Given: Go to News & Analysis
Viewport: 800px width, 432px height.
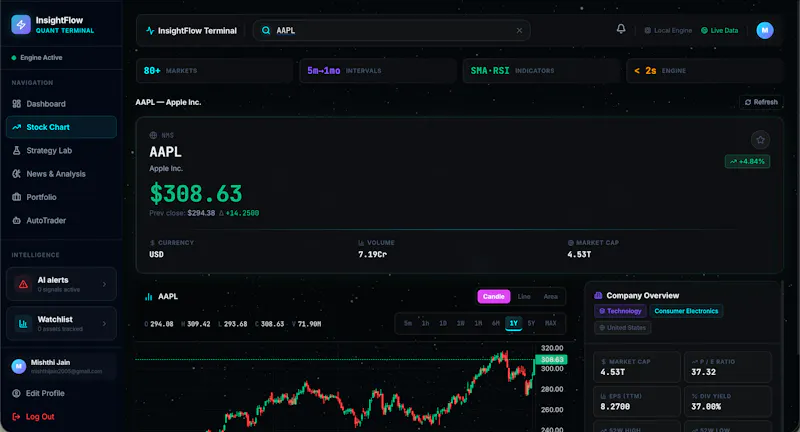Looking at the screenshot, I should [61, 174].
